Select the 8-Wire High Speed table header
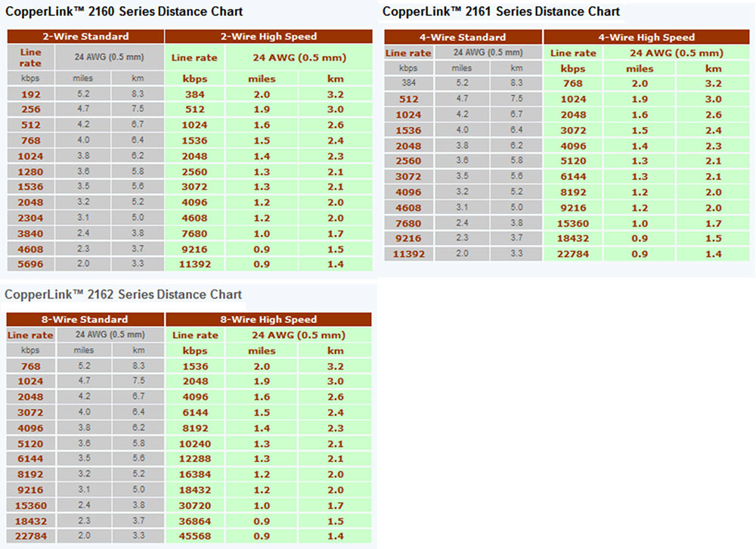Image resolution: width=756 pixels, height=549 pixels. [268, 319]
